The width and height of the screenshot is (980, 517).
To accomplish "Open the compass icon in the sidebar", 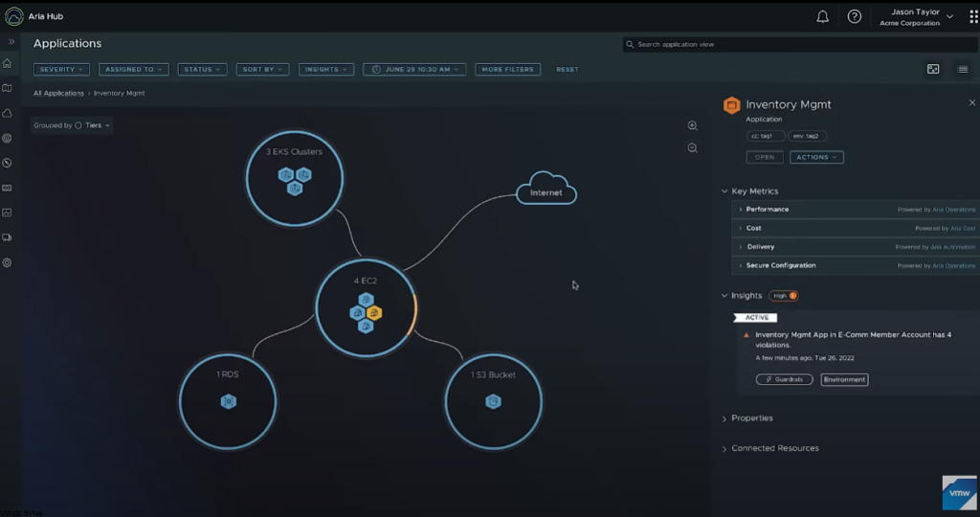I will coord(8,163).
